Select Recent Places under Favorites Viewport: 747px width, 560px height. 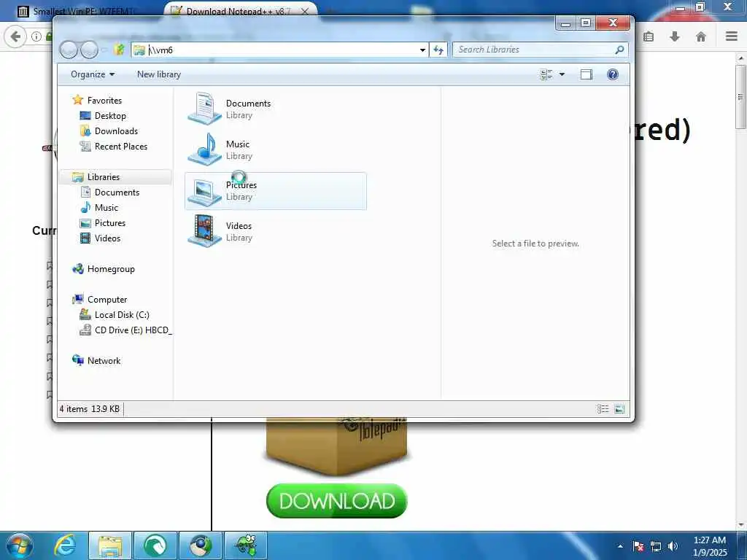(x=120, y=146)
